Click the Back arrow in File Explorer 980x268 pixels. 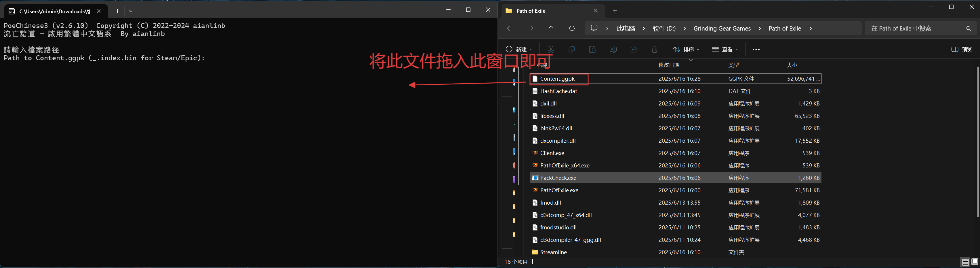pos(510,28)
